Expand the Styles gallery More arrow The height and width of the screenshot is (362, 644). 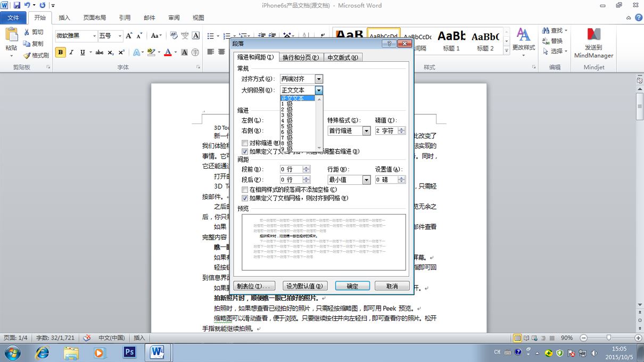[506, 50]
